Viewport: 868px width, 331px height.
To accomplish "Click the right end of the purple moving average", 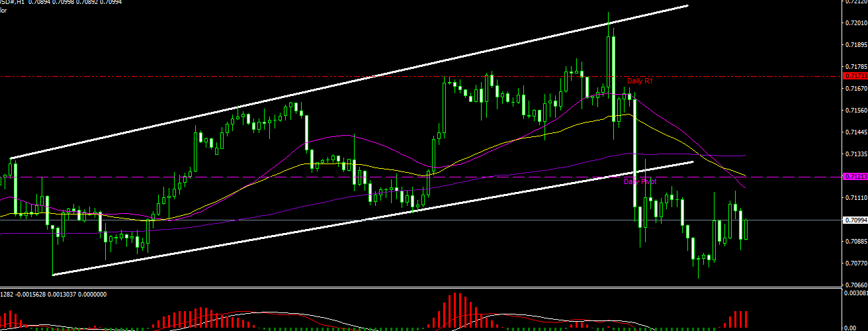I will pos(744,155).
